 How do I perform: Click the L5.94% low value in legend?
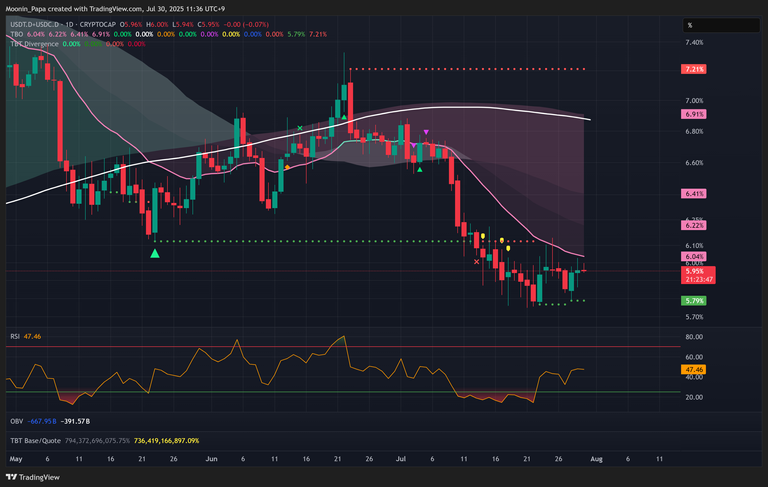click(183, 24)
